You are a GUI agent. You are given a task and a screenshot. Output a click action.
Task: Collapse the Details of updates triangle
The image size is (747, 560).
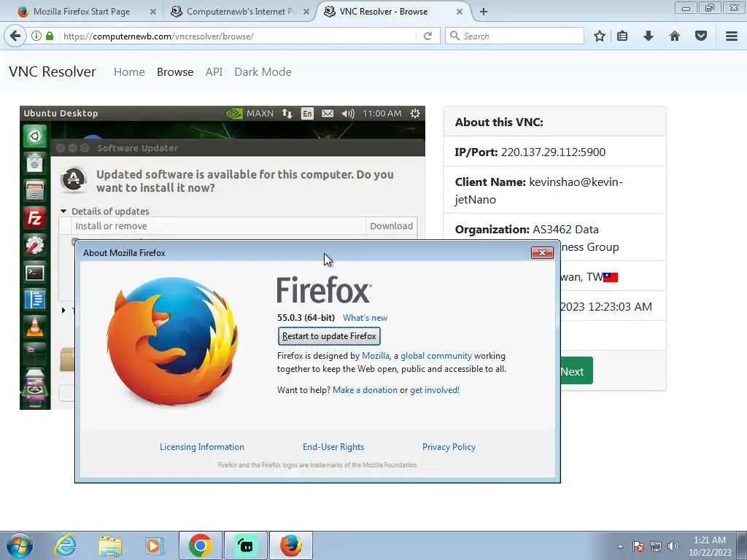(63, 211)
